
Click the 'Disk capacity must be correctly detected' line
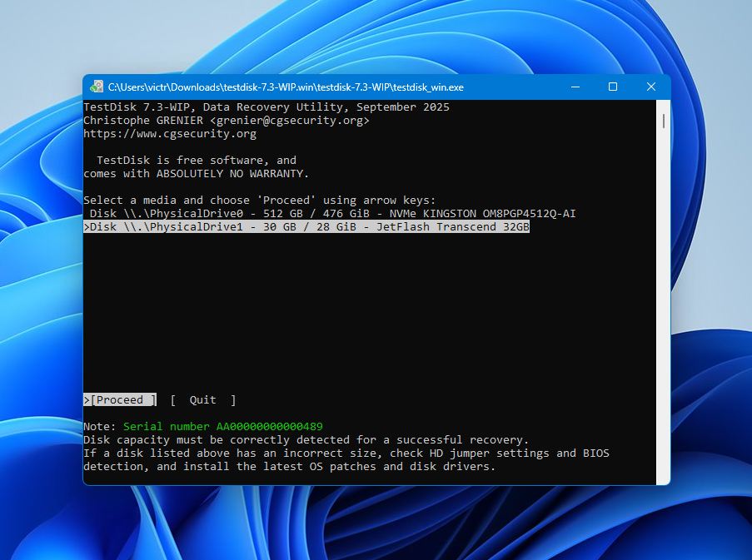pyautogui.click(x=306, y=439)
